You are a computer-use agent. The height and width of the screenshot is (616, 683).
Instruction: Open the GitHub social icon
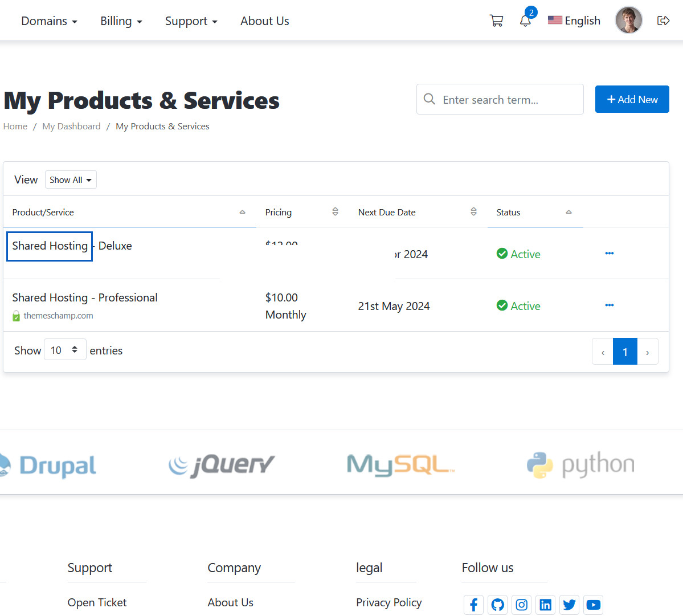[497, 605]
